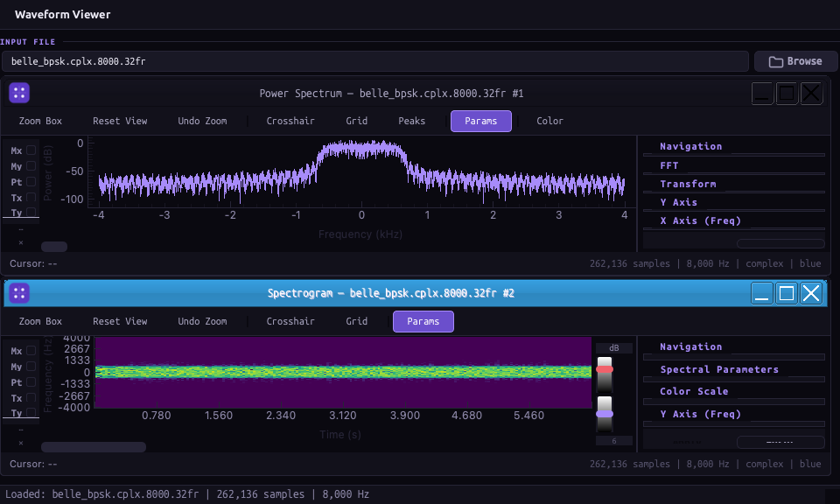Click the purple lower dB slider handle
This screenshot has width=840, height=504.
point(605,414)
